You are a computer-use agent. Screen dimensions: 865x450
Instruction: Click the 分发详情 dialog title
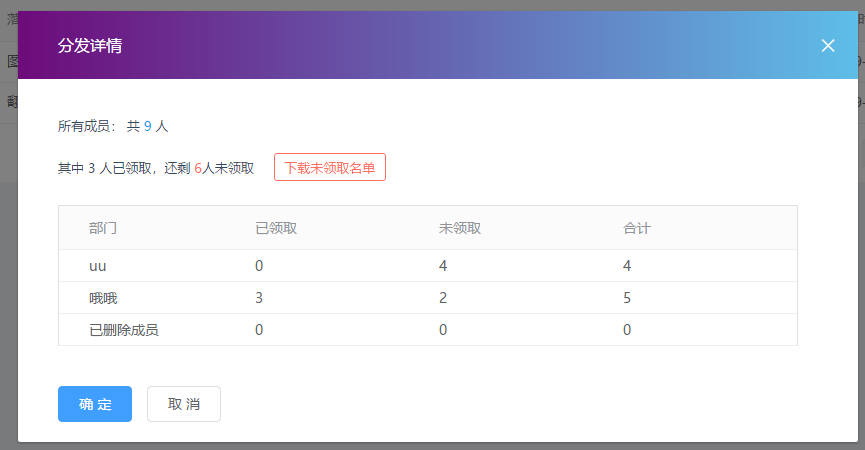click(90, 45)
